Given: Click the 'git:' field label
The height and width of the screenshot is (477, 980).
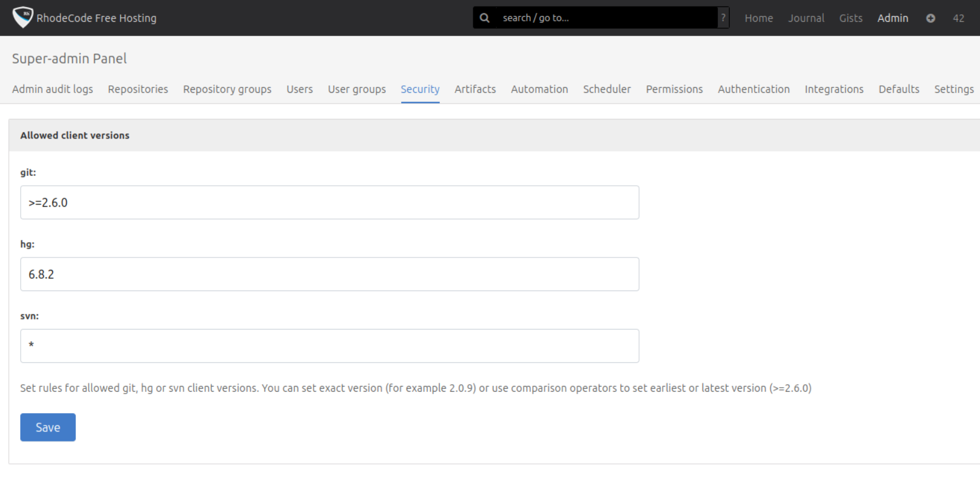Looking at the screenshot, I should pos(28,173).
